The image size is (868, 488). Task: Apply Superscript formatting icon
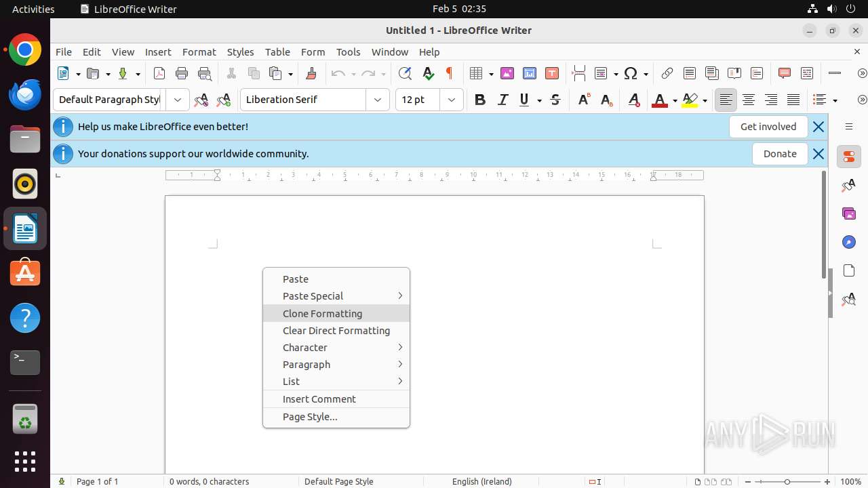coord(583,100)
